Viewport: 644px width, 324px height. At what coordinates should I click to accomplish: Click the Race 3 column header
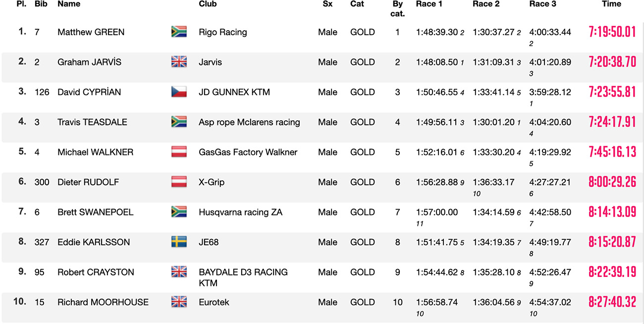[x=543, y=4]
